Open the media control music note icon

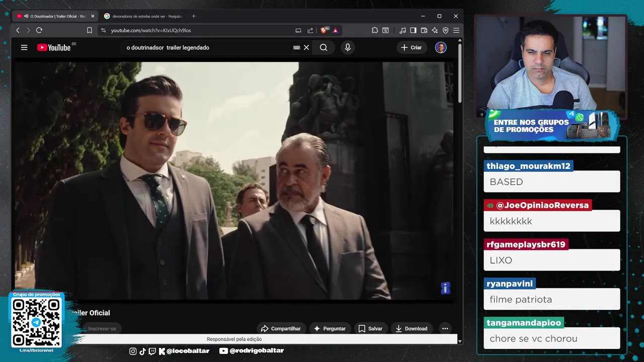pyautogui.click(x=403, y=30)
